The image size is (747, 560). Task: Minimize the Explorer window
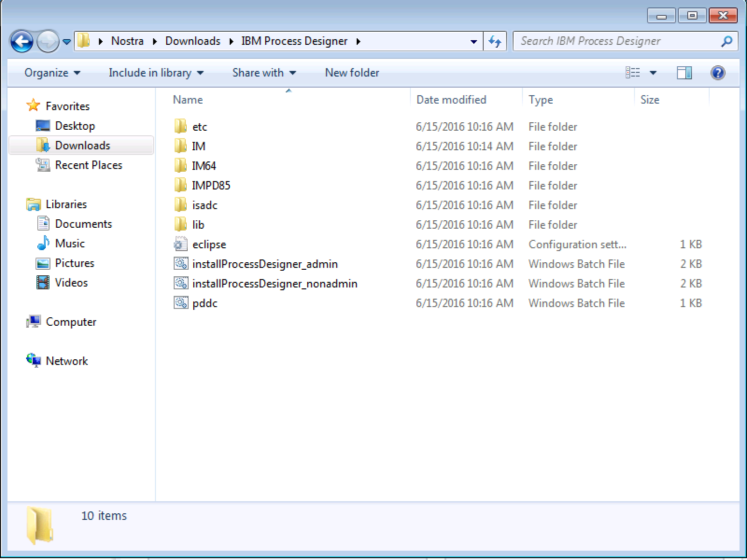(x=662, y=16)
